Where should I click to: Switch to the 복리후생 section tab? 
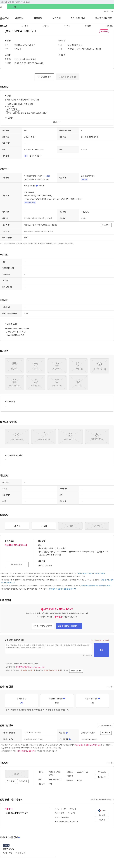click(x=67, y=26)
